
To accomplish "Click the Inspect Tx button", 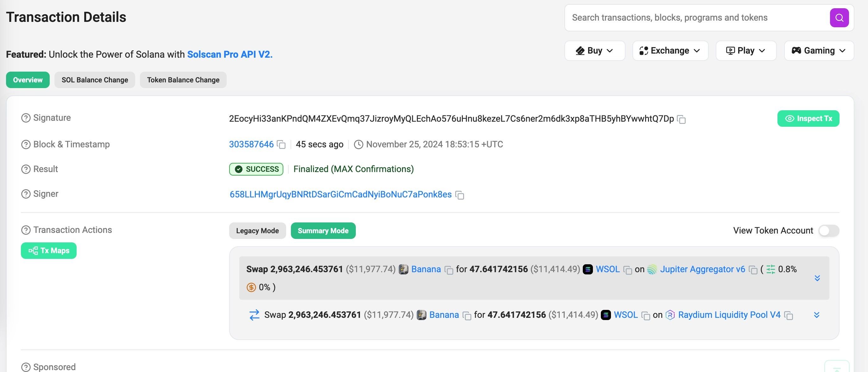I will (x=808, y=119).
